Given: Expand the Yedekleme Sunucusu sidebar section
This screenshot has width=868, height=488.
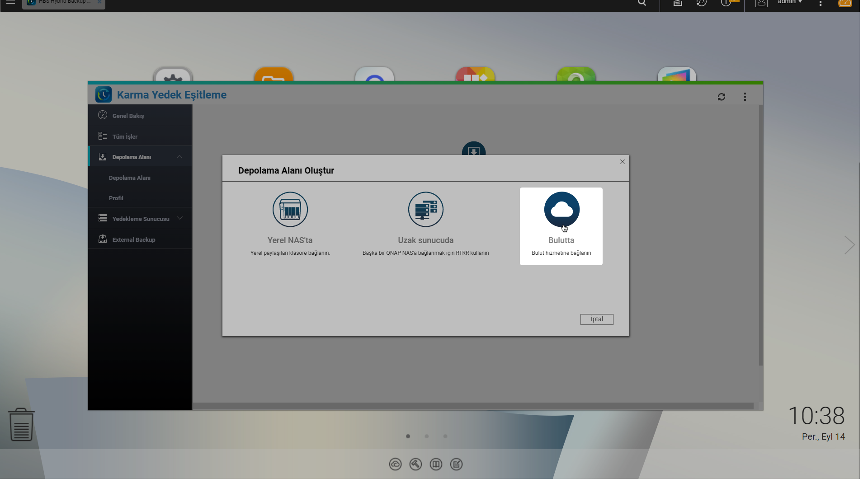Looking at the screenshot, I should coord(180,218).
